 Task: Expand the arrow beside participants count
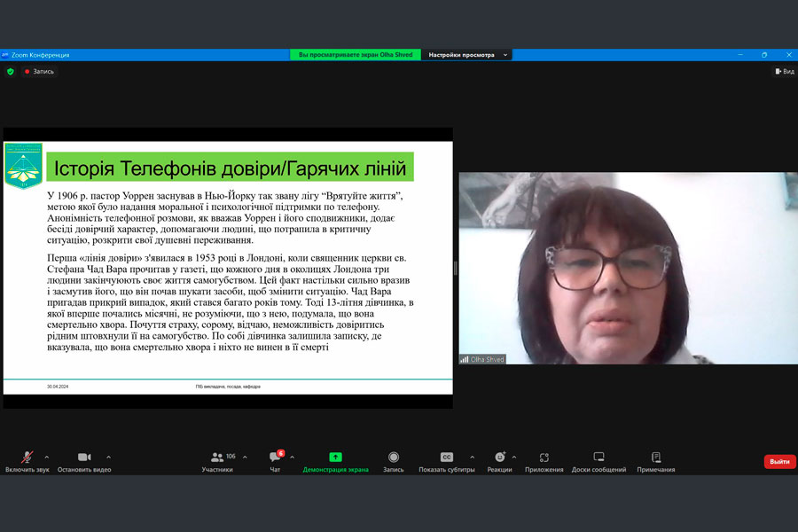point(245,458)
